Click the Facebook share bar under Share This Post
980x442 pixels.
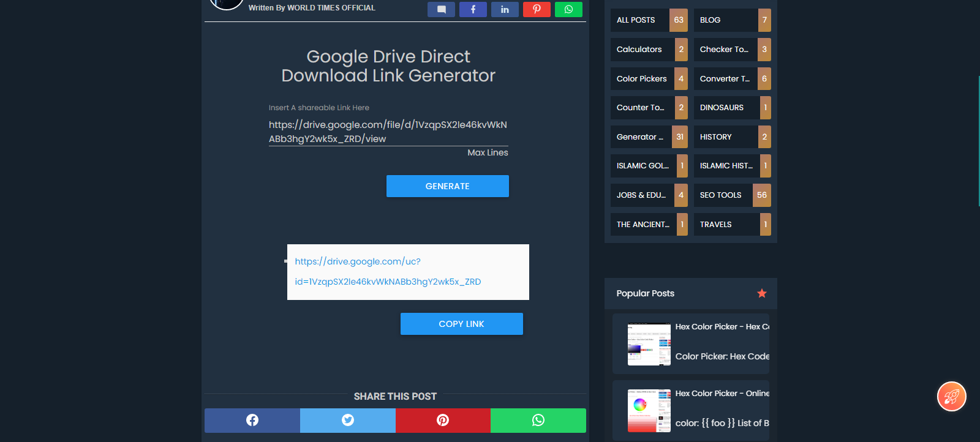tap(252, 421)
